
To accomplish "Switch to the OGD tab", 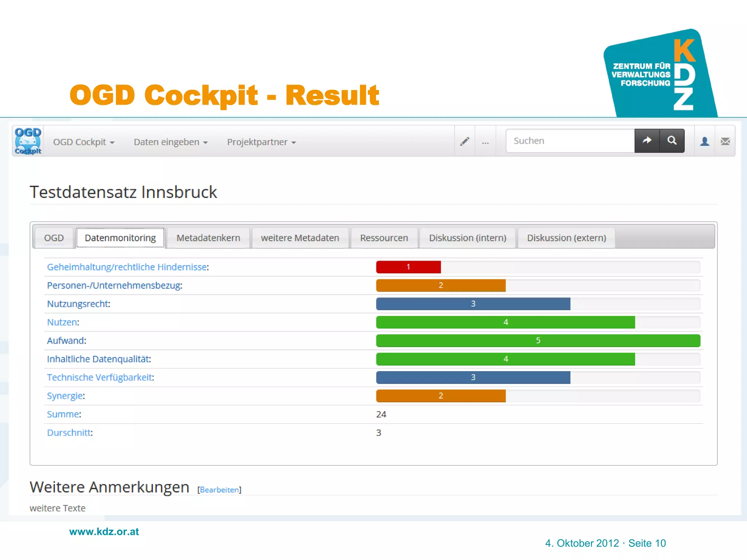I will [54, 238].
